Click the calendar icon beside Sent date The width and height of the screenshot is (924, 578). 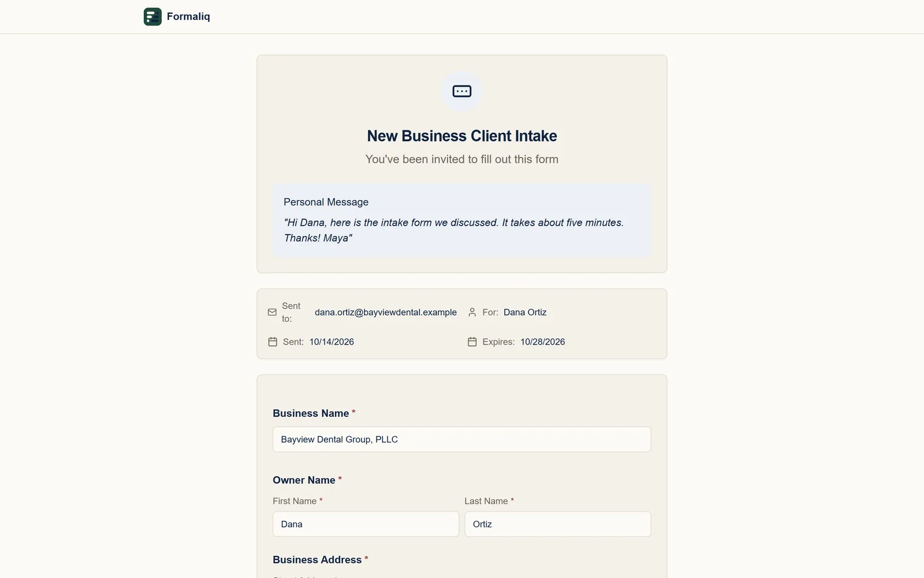click(x=273, y=342)
